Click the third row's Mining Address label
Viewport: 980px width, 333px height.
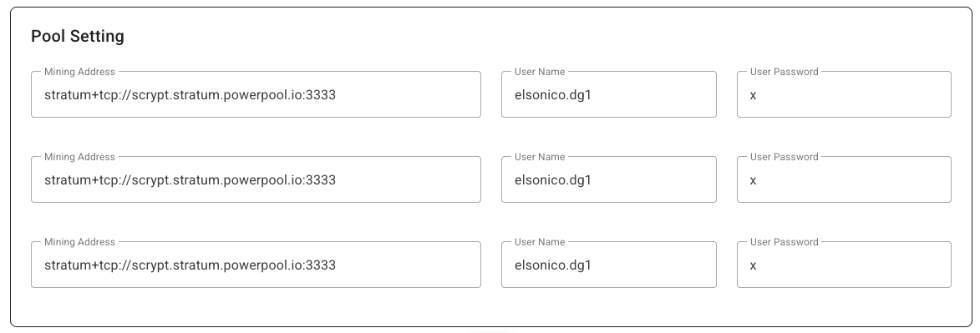click(79, 242)
